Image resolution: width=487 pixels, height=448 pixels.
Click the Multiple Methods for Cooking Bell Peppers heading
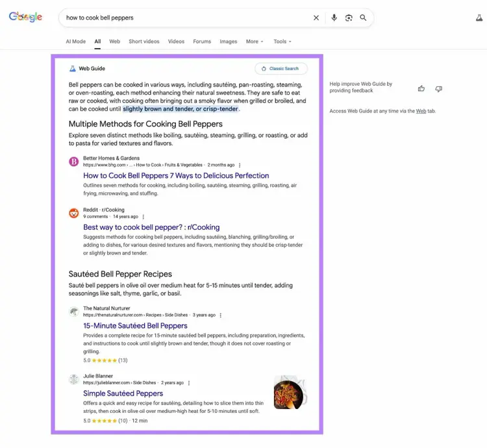click(x=145, y=124)
